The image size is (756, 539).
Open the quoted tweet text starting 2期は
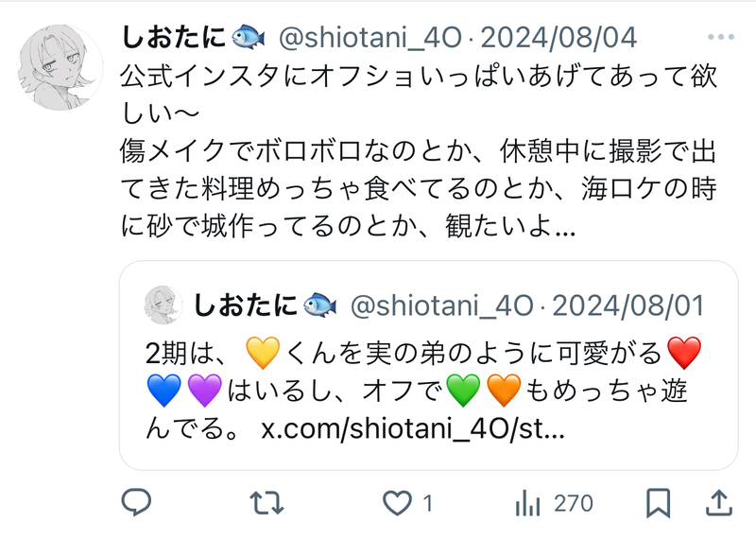tap(423, 390)
